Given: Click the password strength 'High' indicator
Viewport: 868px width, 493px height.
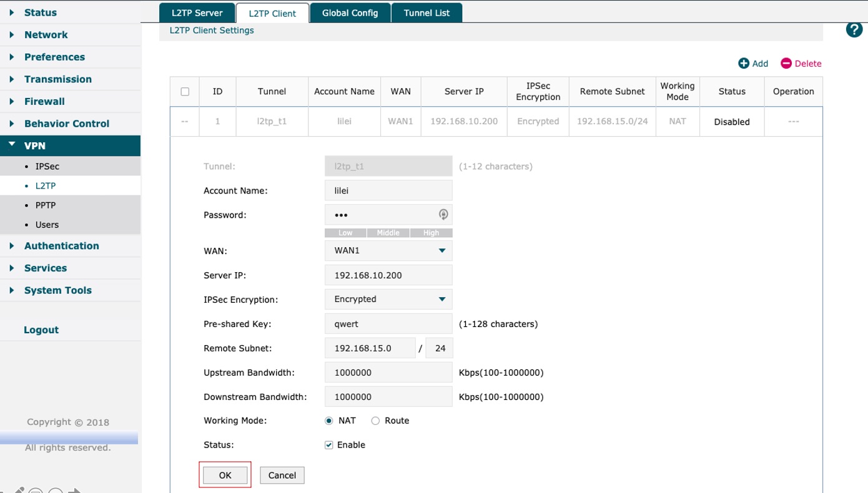Looking at the screenshot, I should tap(431, 233).
